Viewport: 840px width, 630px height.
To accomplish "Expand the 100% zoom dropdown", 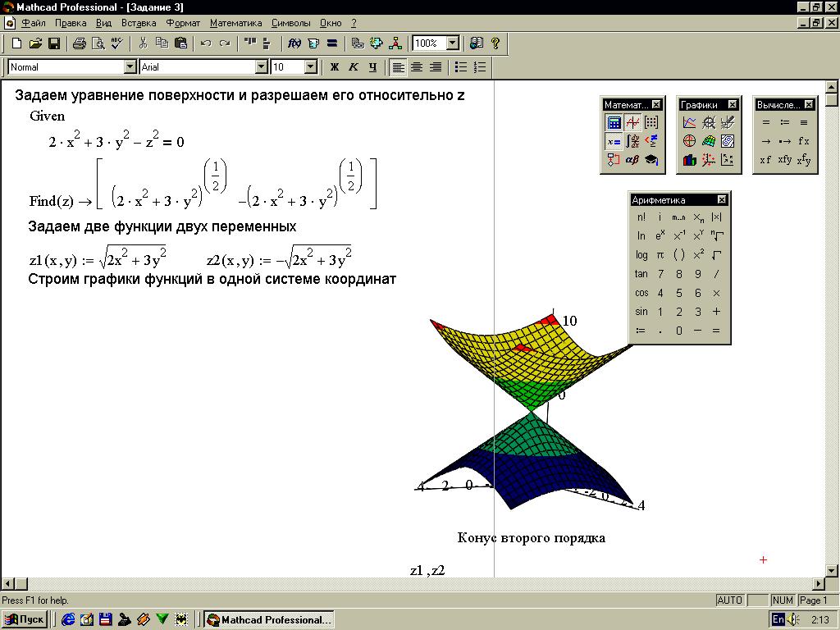I will coord(453,43).
